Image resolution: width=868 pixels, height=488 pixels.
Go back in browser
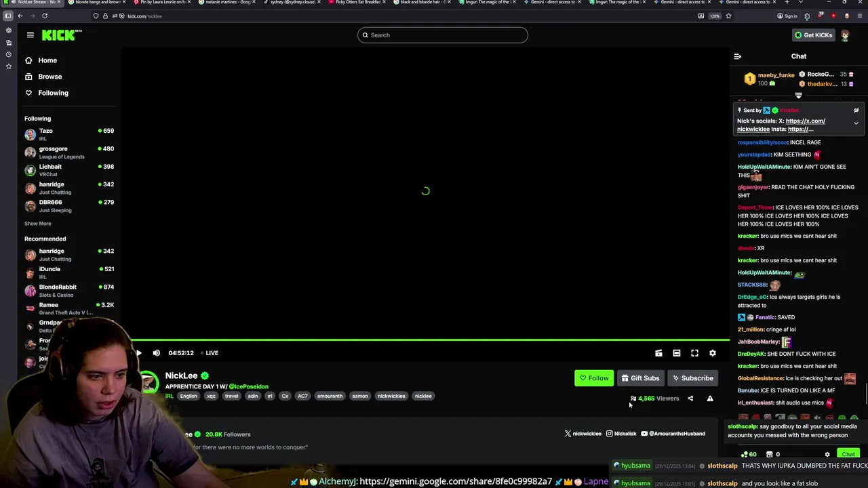20,16
